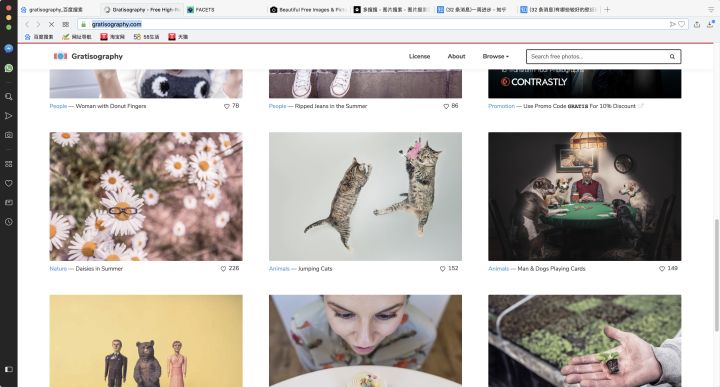Open the site navigation bookmark
Screen dimensions: 720x387
point(77,37)
